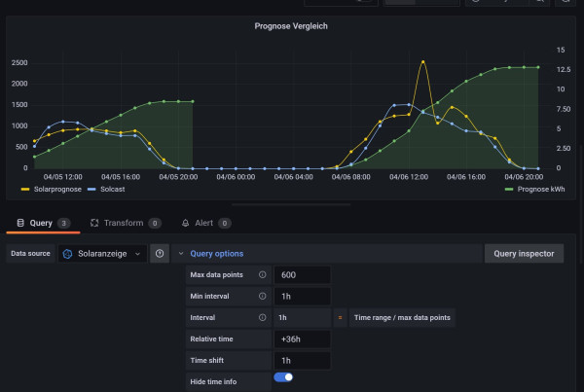Click the data source help icon
The width and height of the screenshot is (584, 392).
tap(160, 254)
